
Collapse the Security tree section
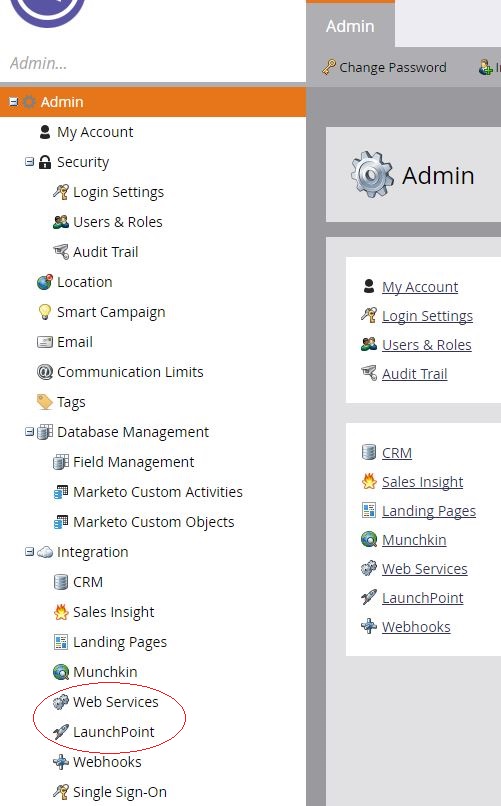(x=29, y=162)
